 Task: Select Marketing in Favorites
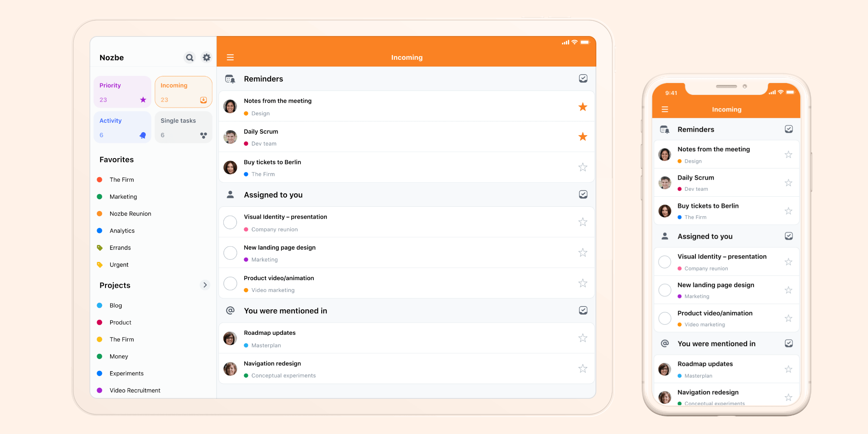click(123, 197)
